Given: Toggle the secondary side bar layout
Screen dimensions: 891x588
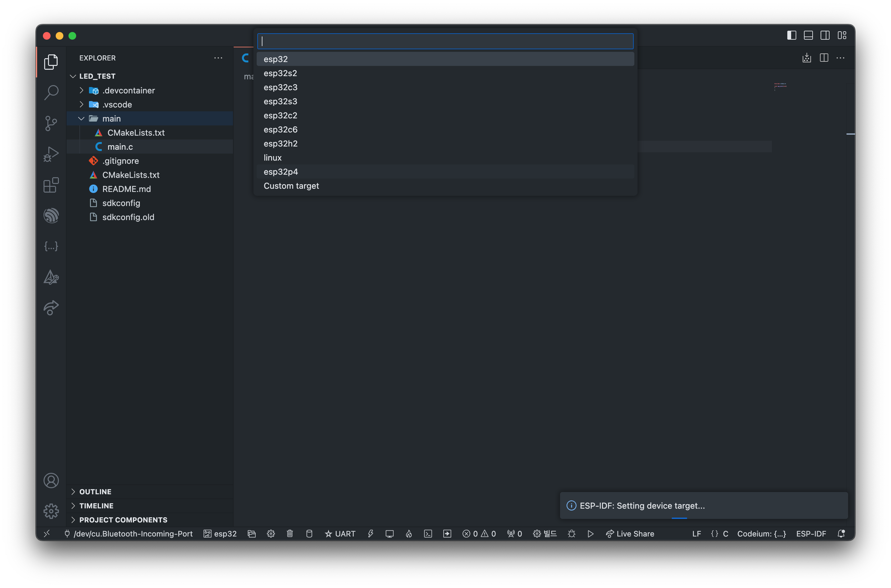Looking at the screenshot, I should [x=825, y=35].
